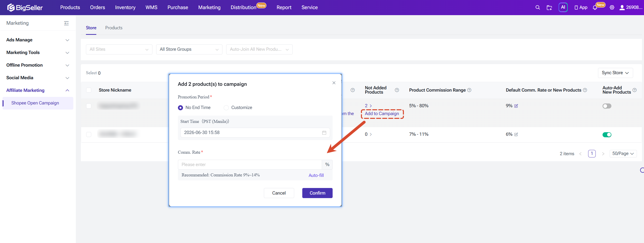Click the Comm. Rate input field

coord(250,165)
